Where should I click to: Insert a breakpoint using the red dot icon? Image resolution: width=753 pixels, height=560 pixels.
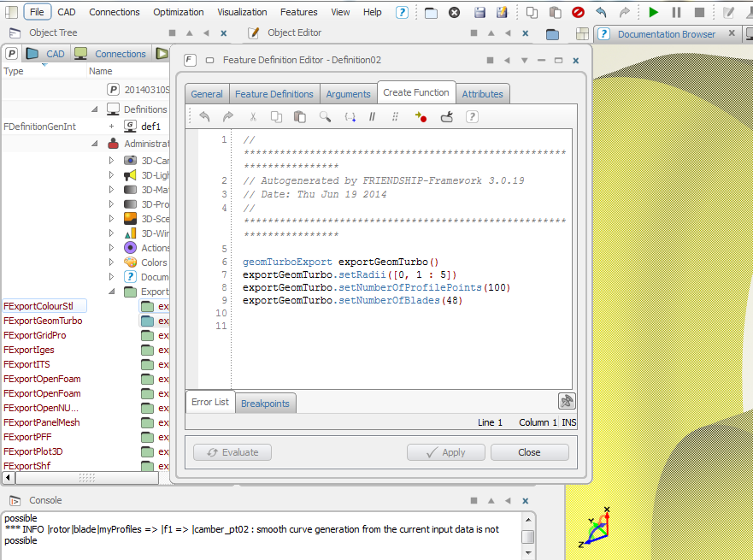[421, 116]
